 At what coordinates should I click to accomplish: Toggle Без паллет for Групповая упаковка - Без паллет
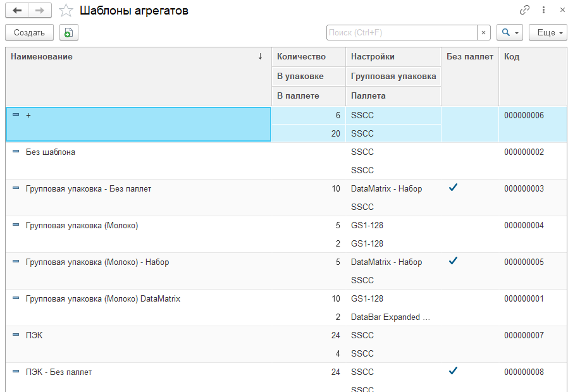pos(453,188)
